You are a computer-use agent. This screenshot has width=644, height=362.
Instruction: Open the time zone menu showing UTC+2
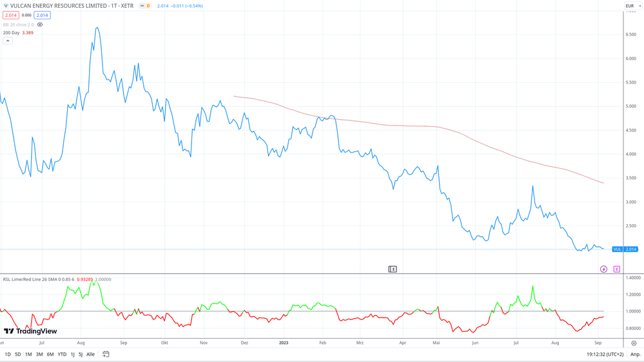[x=605, y=354]
